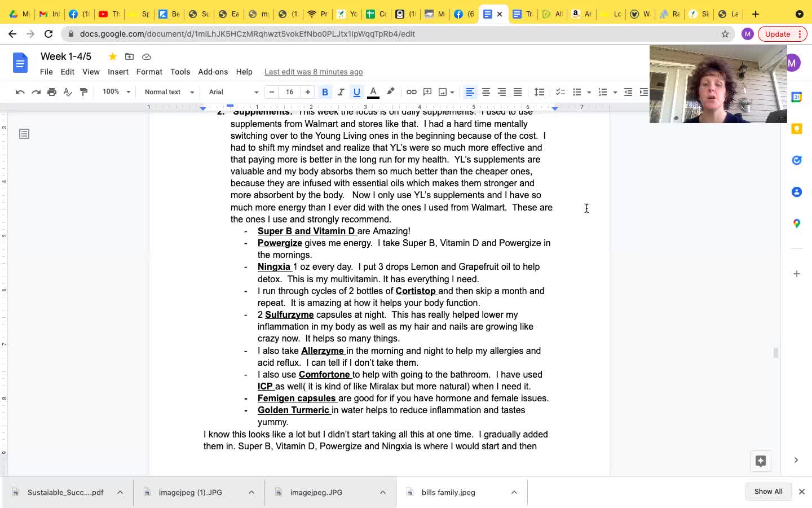Screen dimensions: 812x508
Task: Expand options for bills family.jpeg download
Action: [514, 492]
